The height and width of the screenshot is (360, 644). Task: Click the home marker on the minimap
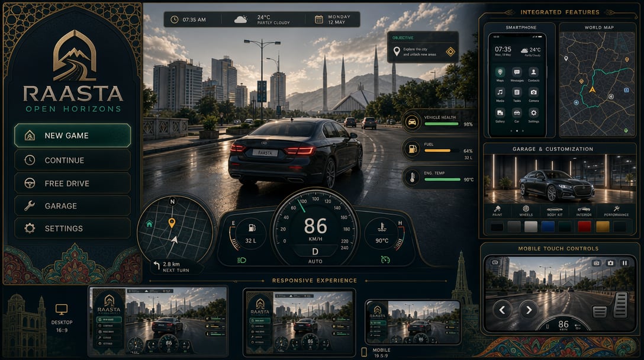pos(149,224)
